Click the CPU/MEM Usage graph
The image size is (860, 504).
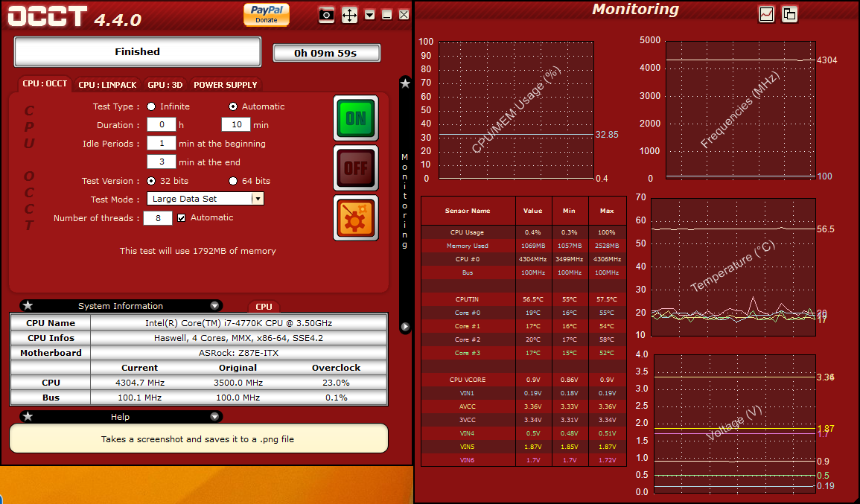516,110
